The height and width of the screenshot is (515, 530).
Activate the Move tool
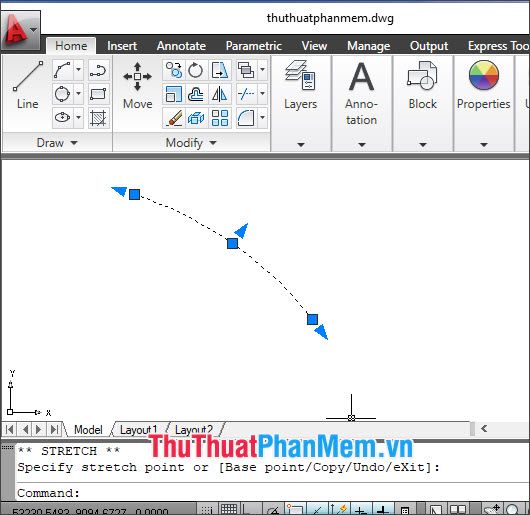(x=138, y=85)
